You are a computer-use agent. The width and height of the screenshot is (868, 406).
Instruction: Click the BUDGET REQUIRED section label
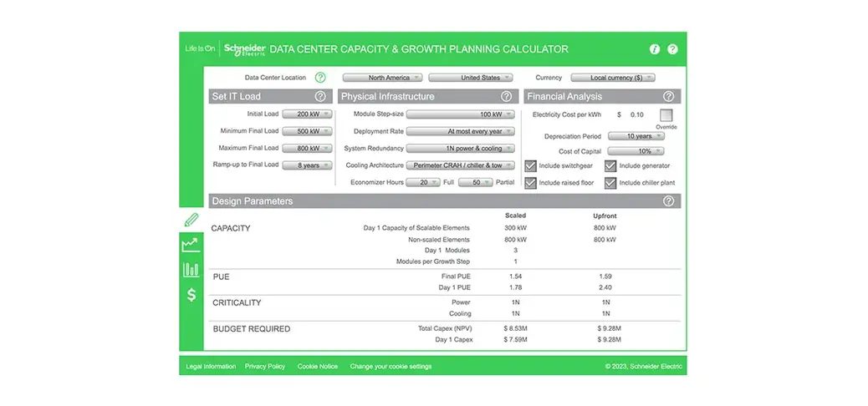click(252, 329)
